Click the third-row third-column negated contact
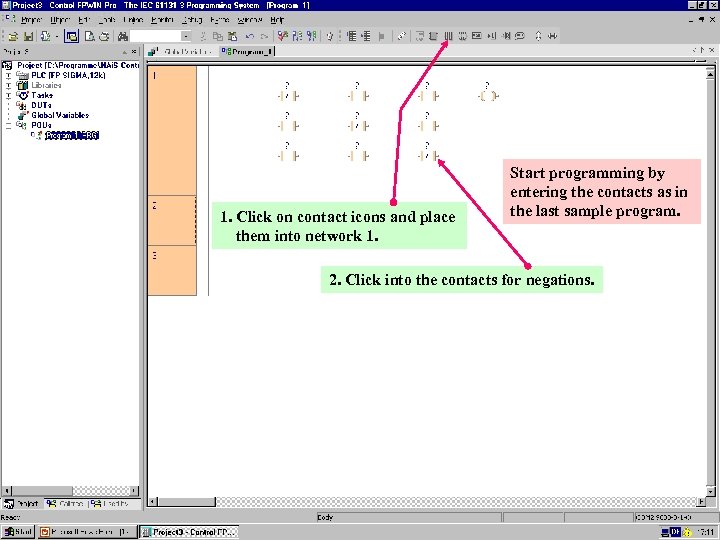Screen dimensions: 720x540 click(428, 156)
